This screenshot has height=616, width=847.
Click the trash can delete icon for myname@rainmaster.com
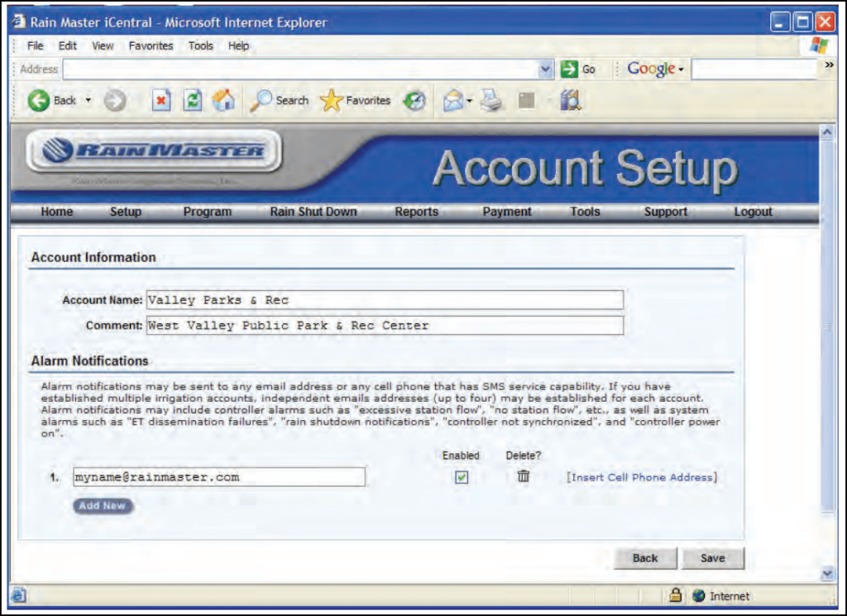point(523,476)
